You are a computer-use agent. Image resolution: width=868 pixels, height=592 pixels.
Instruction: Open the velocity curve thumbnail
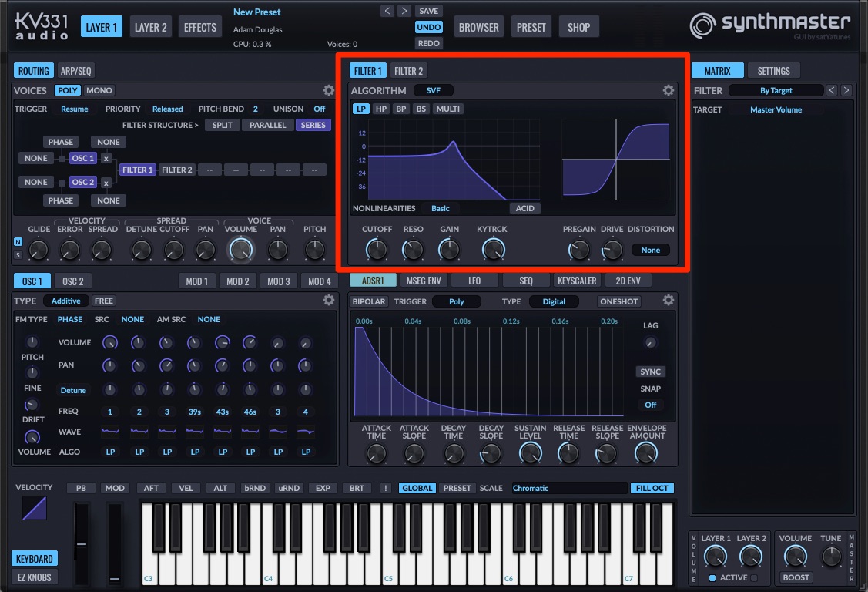35,509
